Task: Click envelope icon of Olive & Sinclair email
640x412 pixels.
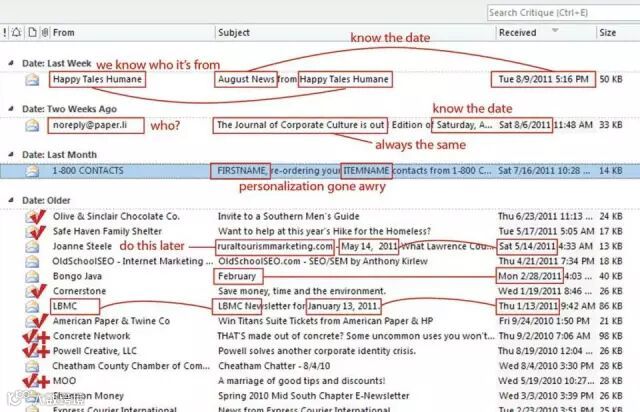Action: [x=32, y=216]
